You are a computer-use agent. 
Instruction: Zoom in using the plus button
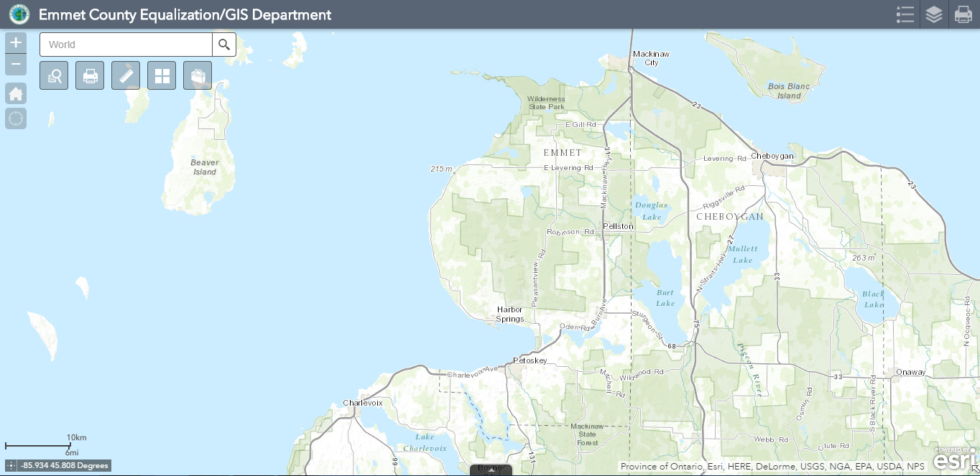pyautogui.click(x=15, y=42)
